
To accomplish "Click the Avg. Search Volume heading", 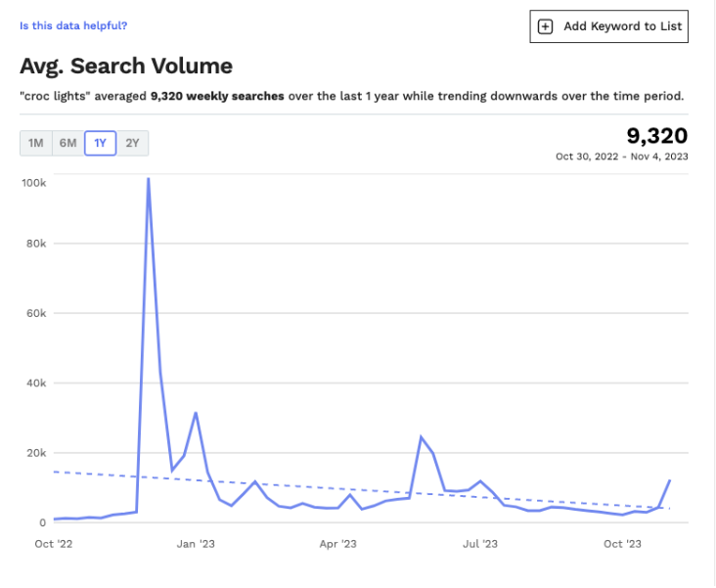I will tap(126, 67).
